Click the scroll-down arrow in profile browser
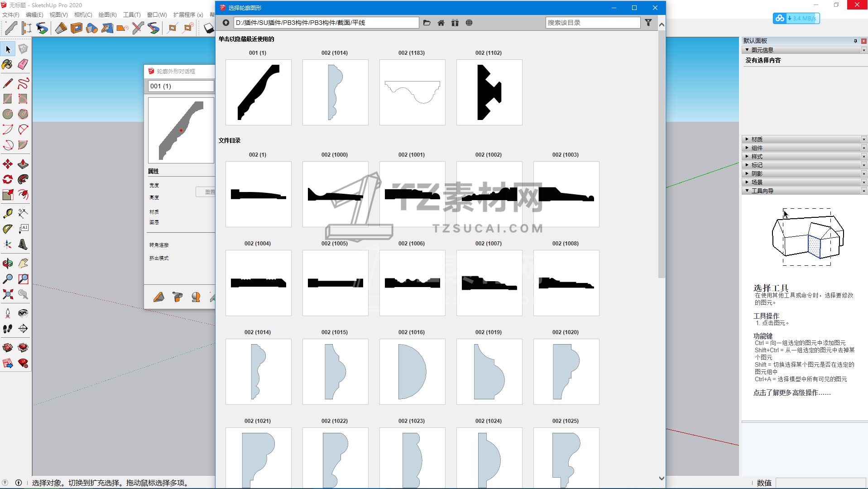Viewport: 868px width, 489px height. tap(662, 478)
